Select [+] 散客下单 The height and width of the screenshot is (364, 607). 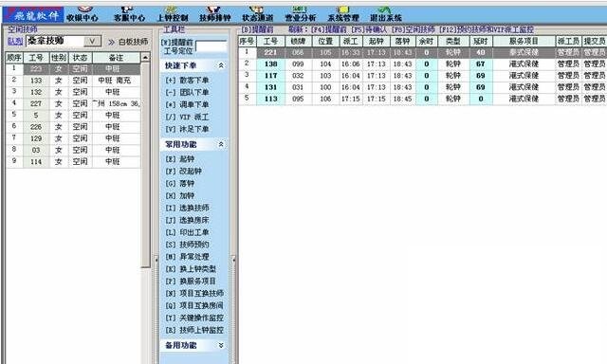[x=187, y=80]
